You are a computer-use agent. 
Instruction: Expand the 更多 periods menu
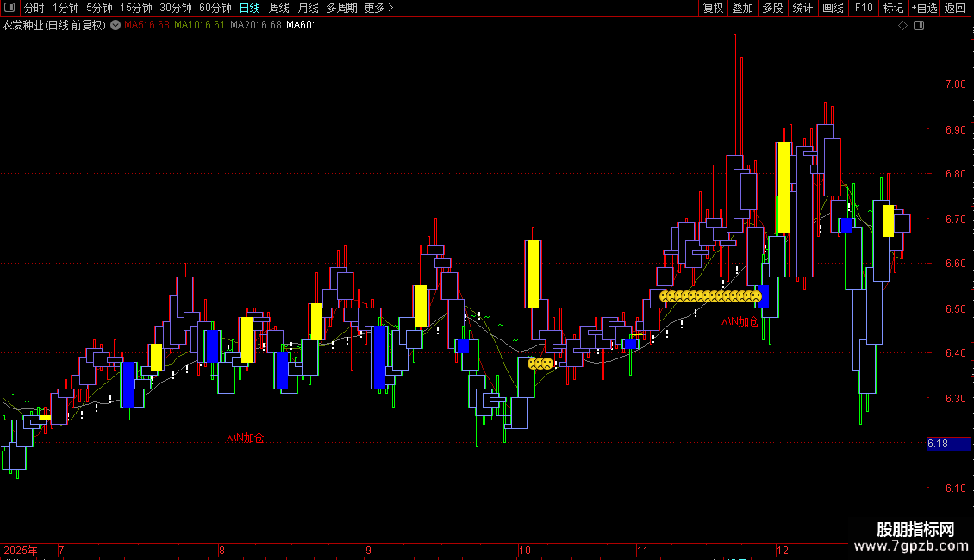click(x=378, y=8)
